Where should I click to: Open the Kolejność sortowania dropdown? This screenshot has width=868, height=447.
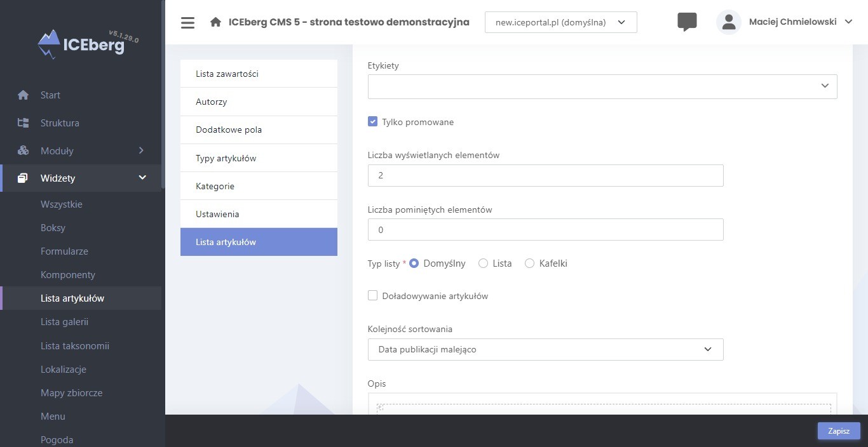[x=545, y=349]
